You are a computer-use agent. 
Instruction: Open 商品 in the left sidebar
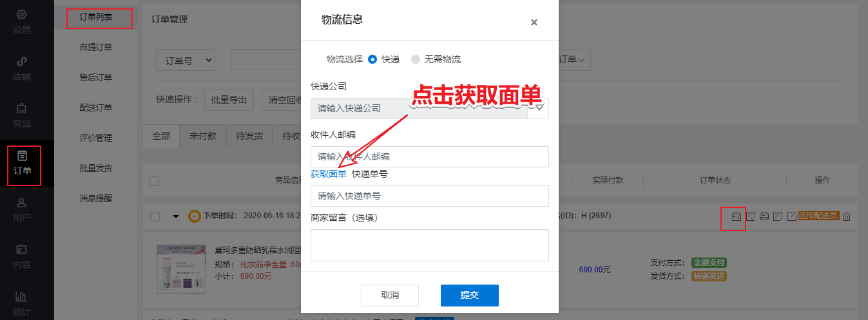[22, 115]
